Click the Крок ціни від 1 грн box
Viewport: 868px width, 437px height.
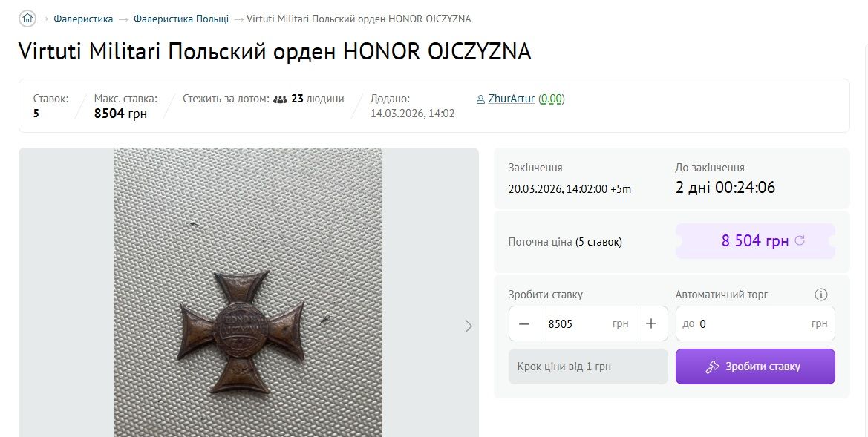tap(588, 367)
